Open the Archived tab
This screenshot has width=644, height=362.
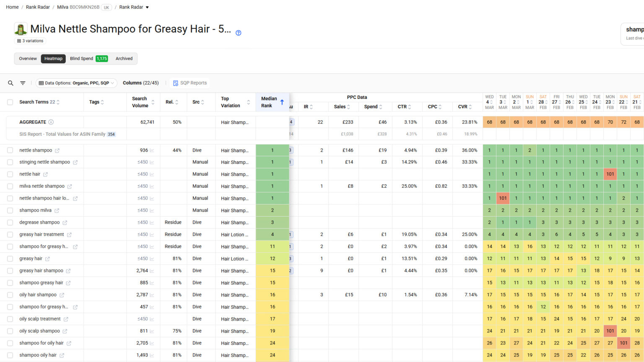click(124, 59)
